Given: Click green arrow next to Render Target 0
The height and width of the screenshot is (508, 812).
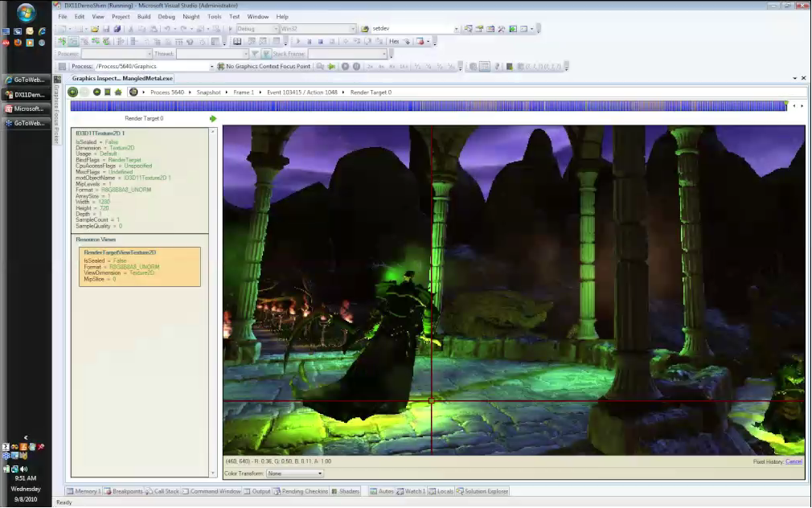Looking at the screenshot, I should click(x=213, y=119).
